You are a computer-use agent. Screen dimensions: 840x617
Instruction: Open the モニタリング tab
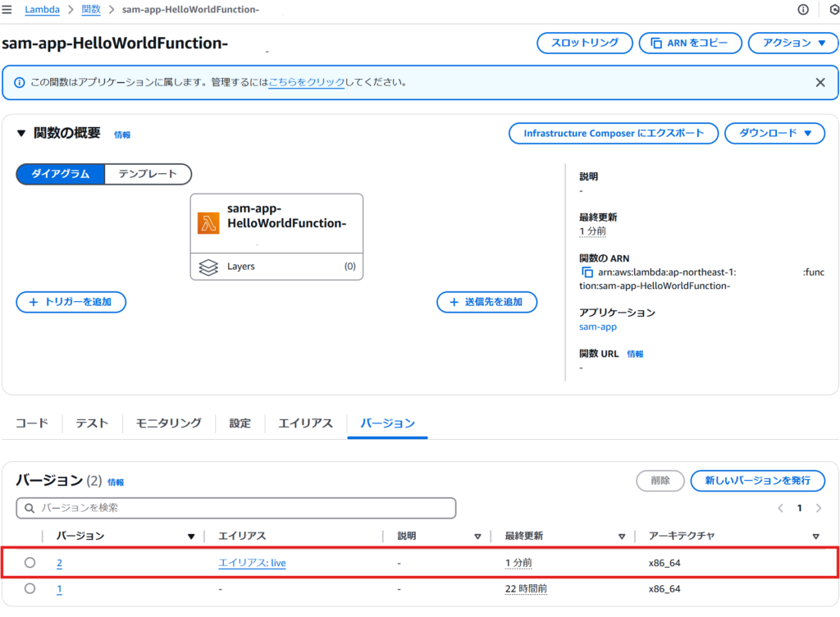pos(169,423)
